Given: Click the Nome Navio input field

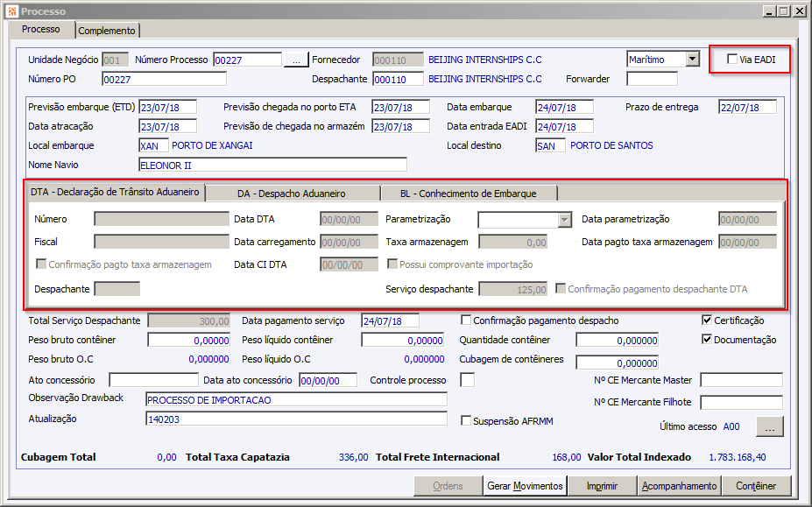Looking at the screenshot, I should coord(273,165).
